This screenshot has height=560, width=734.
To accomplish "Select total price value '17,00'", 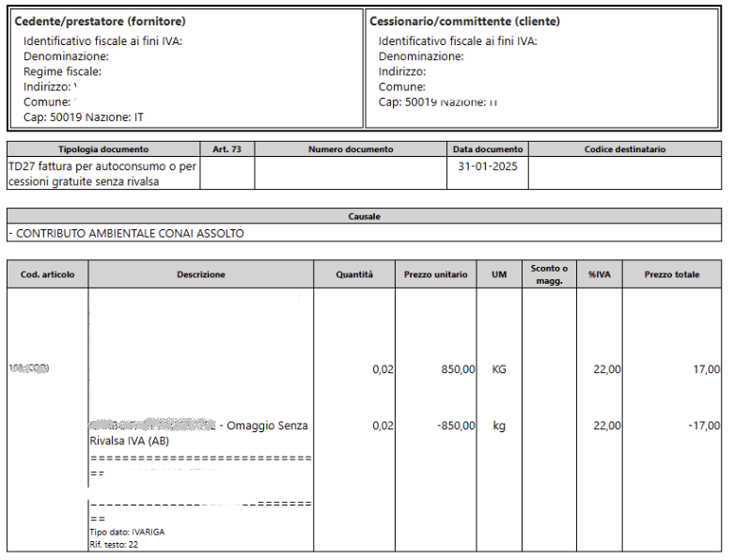I will [707, 369].
